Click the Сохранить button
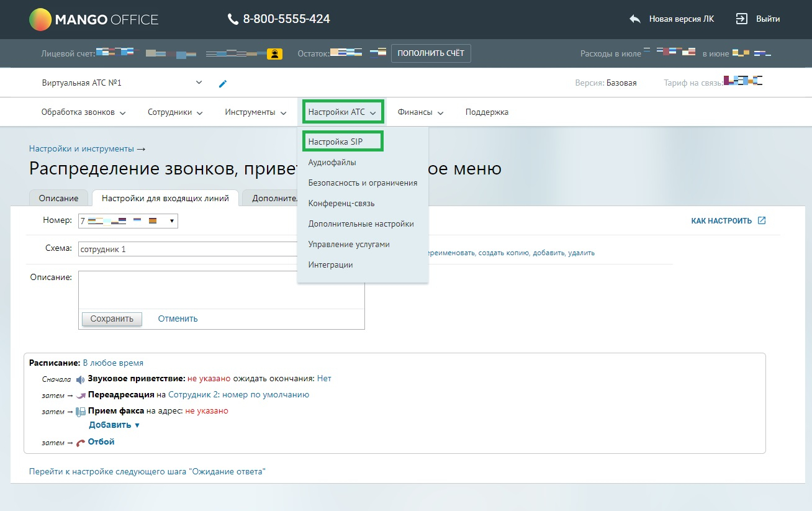 112,319
